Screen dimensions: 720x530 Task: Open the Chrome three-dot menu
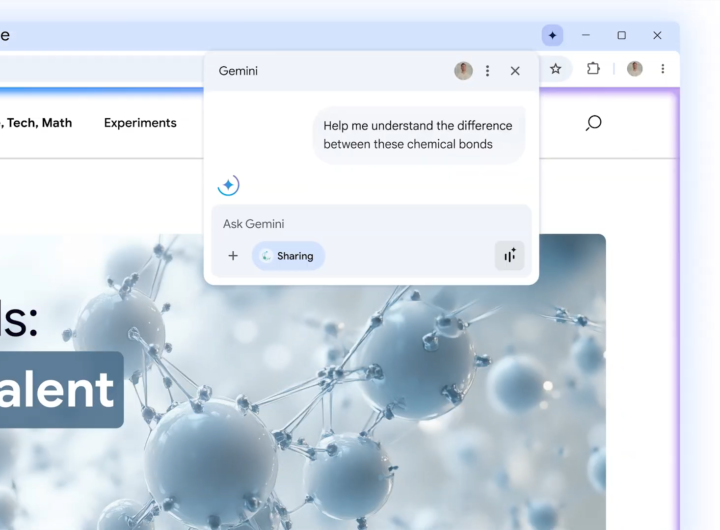point(662,69)
